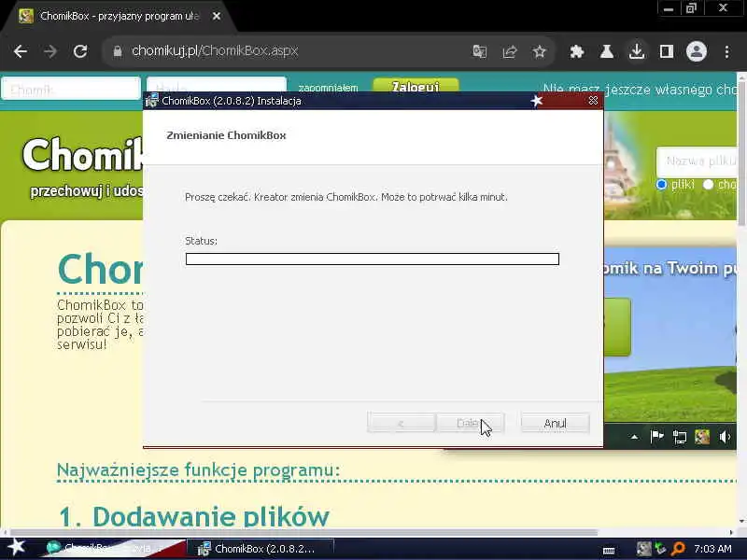Close the ChomikBox browser tab
The width and height of the screenshot is (747, 560).
(217, 16)
